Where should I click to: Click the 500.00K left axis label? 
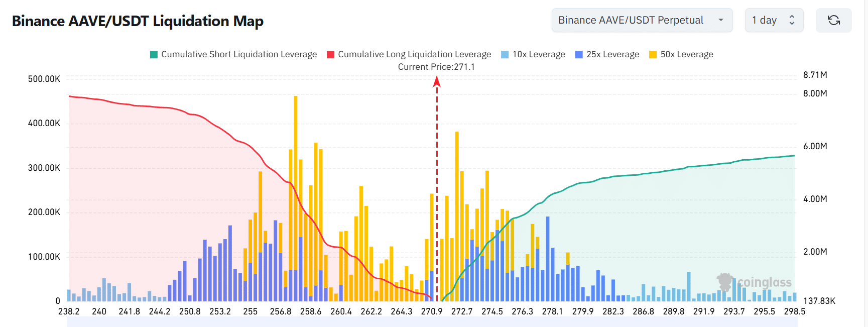click(x=44, y=79)
